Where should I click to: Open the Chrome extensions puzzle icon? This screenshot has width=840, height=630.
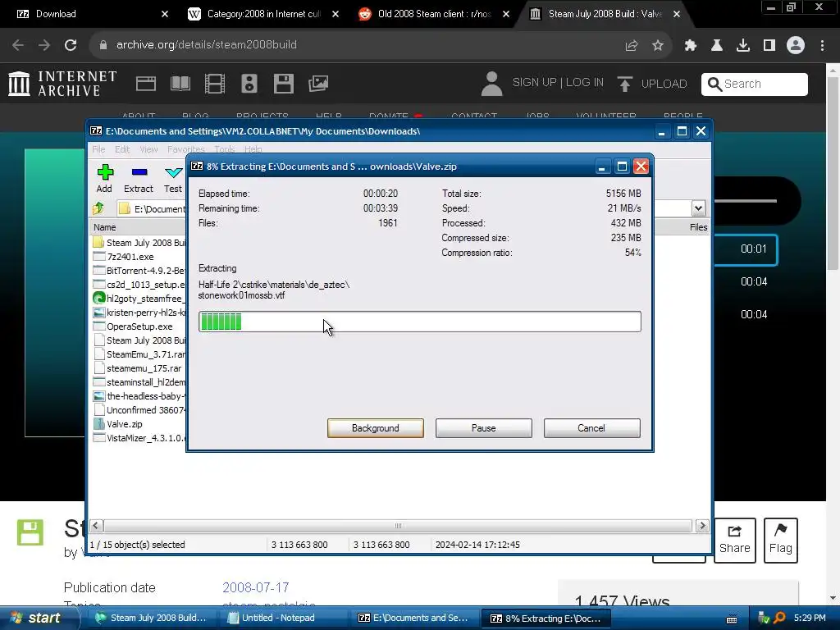tap(691, 45)
